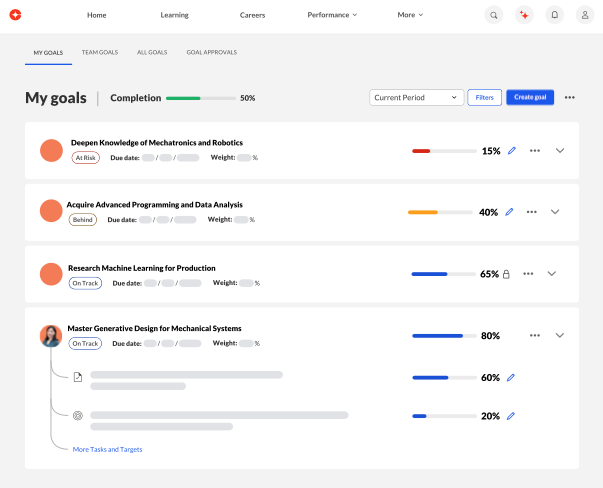Open Master Generative Design goal title
This screenshot has height=488, width=603.
tap(155, 328)
